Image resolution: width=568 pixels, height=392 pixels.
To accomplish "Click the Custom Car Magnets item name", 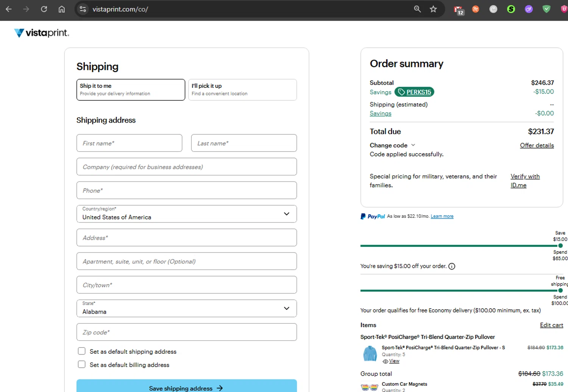I will (404, 384).
